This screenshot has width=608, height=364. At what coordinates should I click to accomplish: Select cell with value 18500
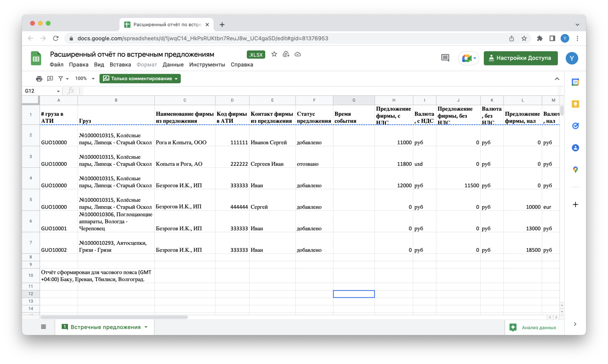[x=523, y=243]
